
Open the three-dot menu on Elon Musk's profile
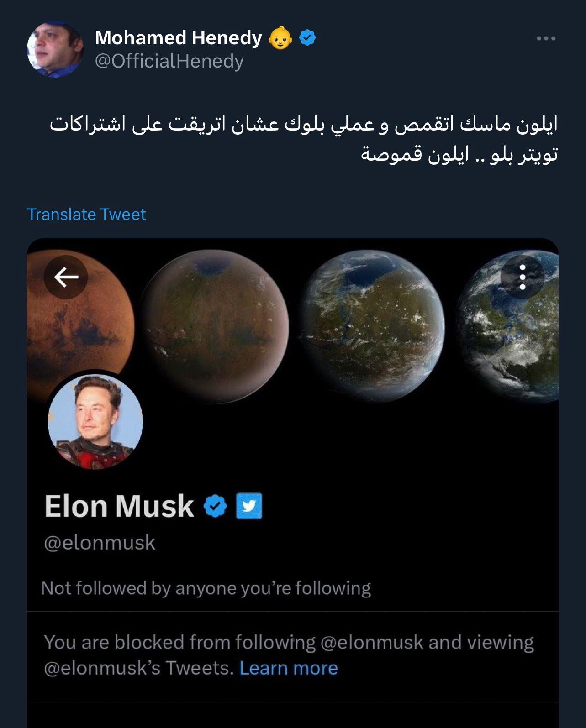coord(521,278)
